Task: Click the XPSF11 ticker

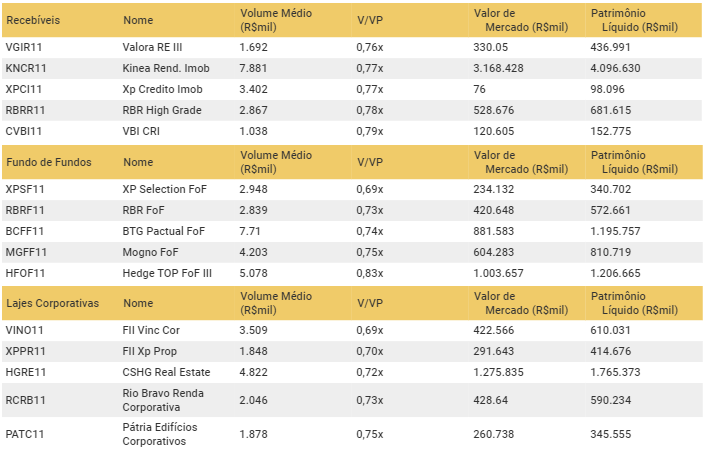Action: [x=24, y=189]
